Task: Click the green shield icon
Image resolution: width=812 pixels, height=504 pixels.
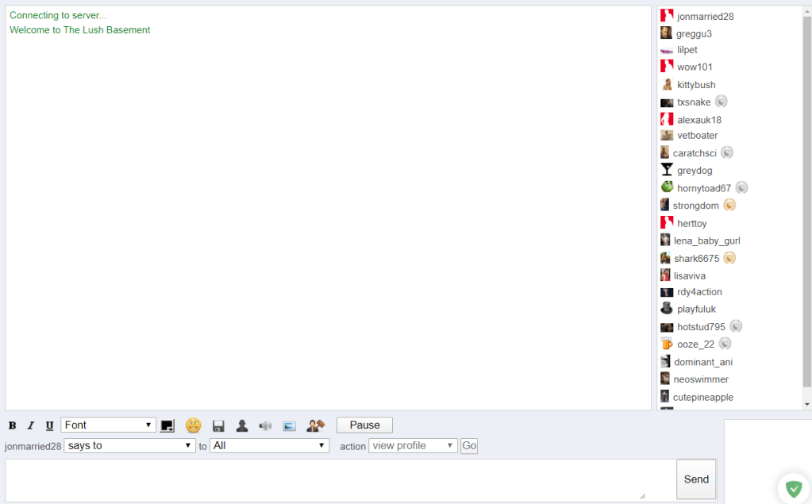Action: [x=793, y=488]
